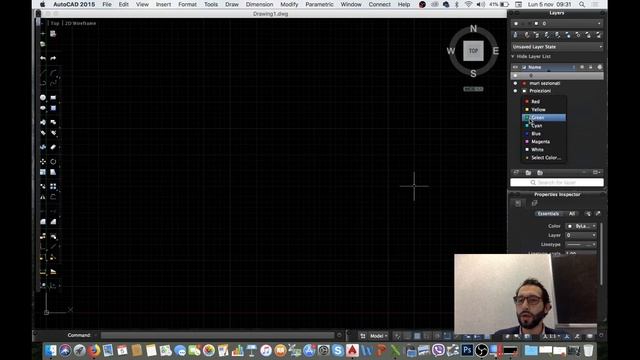The width and height of the screenshot is (640, 360).
Task: Click the New Layer icon below layer list
Action: pyautogui.click(x=516, y=173)
